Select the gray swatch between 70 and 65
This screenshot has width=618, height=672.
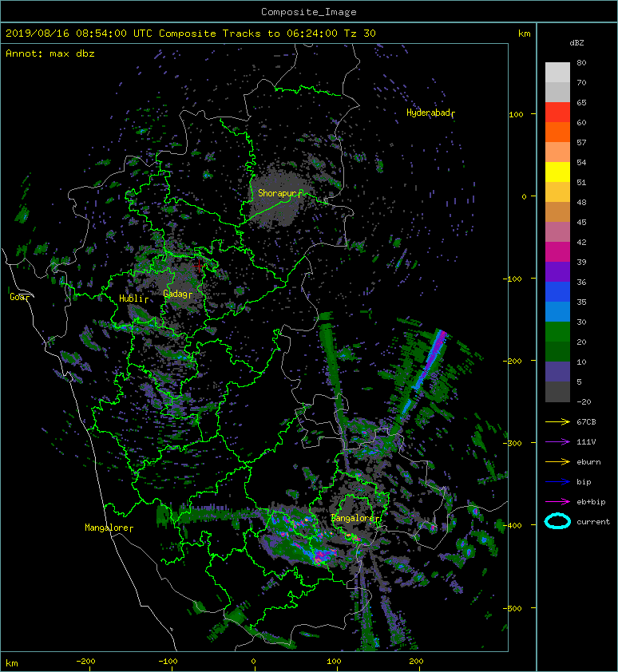[x=557, y=93]
